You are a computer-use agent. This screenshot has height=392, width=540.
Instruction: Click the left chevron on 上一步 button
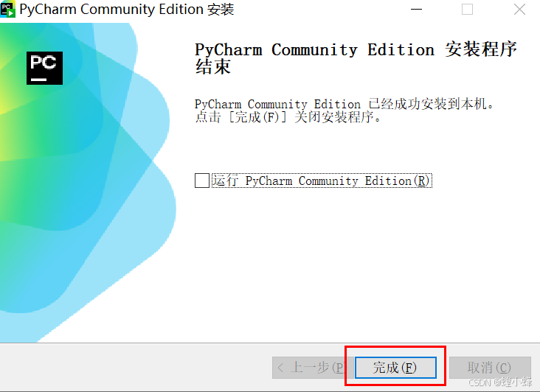click(280, 368)
